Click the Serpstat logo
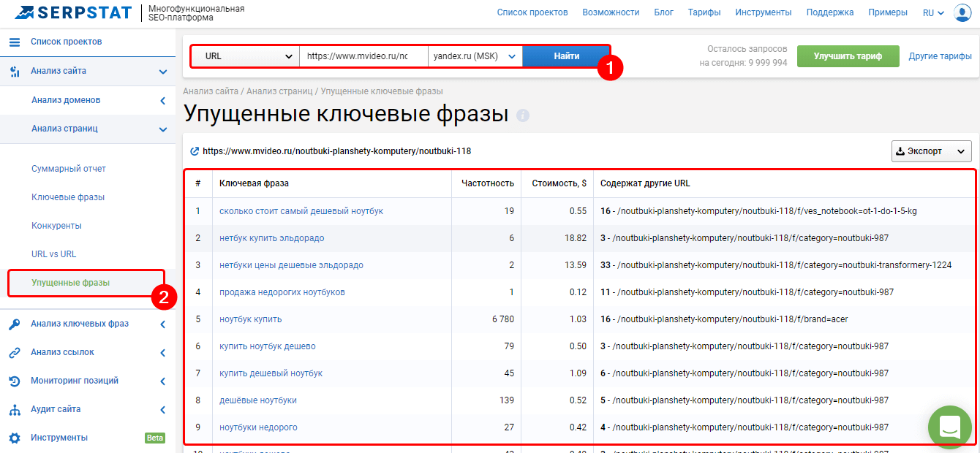980x453 pixels. [x=73, y=12]
